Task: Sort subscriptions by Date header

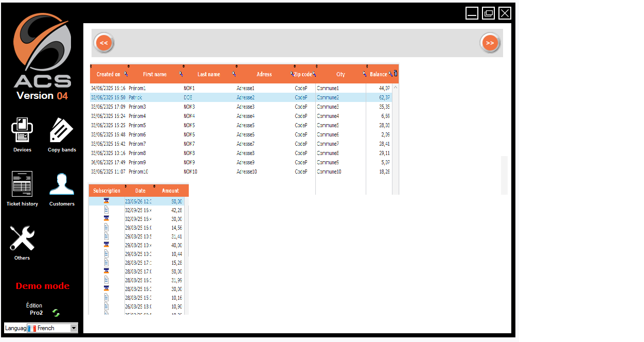Action: point(140,191)
